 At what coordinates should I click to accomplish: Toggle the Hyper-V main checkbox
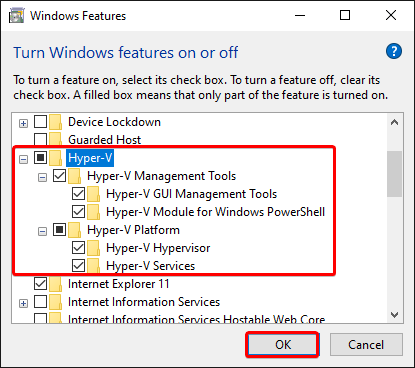40,157
